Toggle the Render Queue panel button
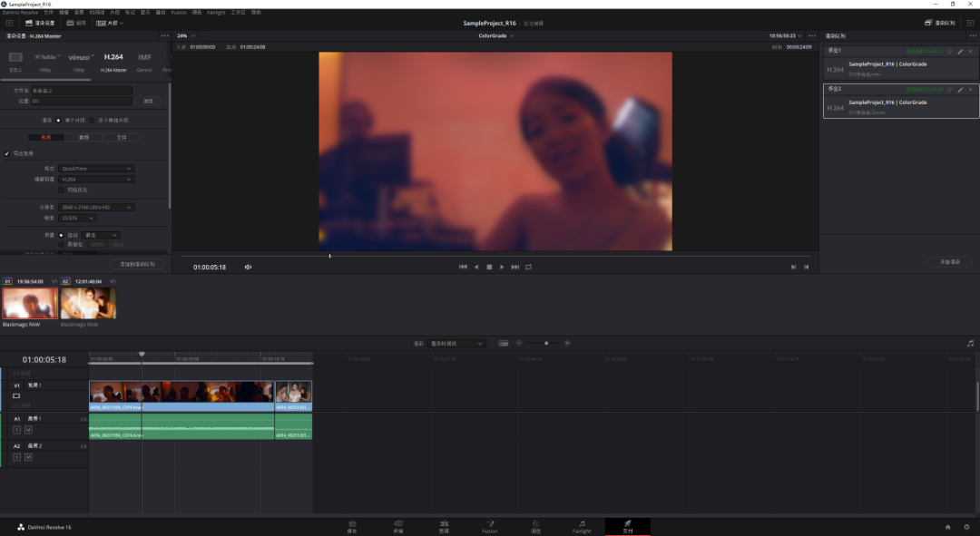The height and width of the screenshot is (536, 980). click(940, 23)
